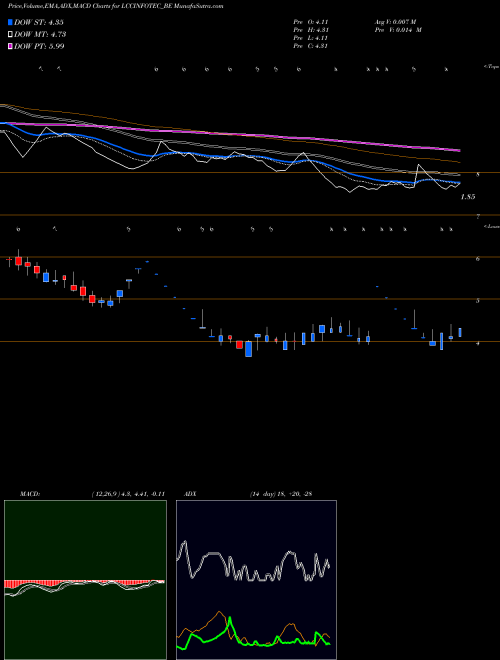Click the 'Pre L: 4.11' value
500x660 pixels.
point(311,38)
